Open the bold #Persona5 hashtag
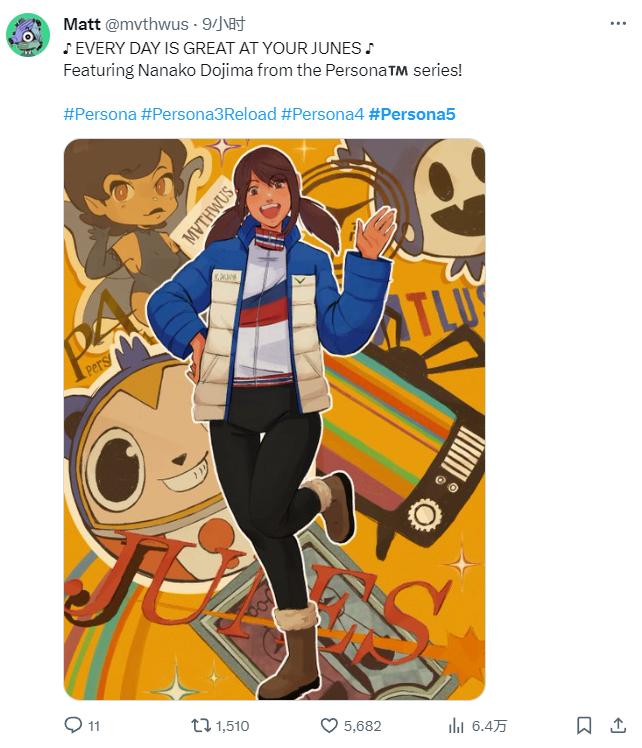 (412, 114)
